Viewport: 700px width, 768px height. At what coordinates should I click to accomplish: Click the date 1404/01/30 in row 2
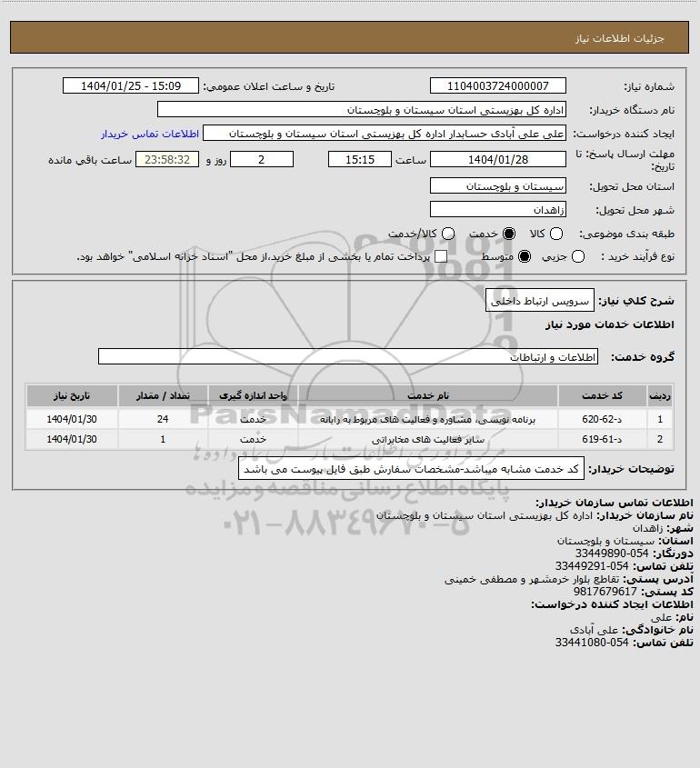72,439
